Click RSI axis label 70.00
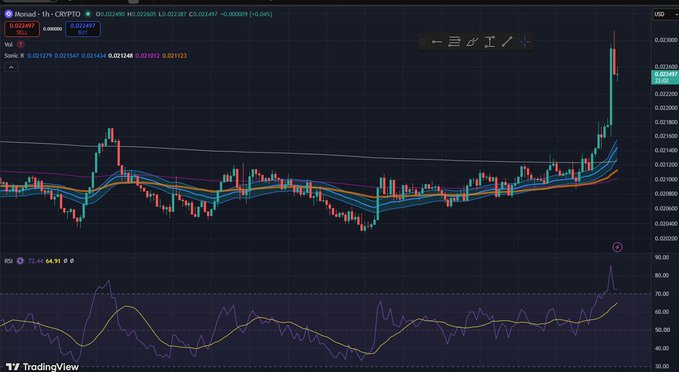This screenshot has width=679, height=372. point(661,294)
